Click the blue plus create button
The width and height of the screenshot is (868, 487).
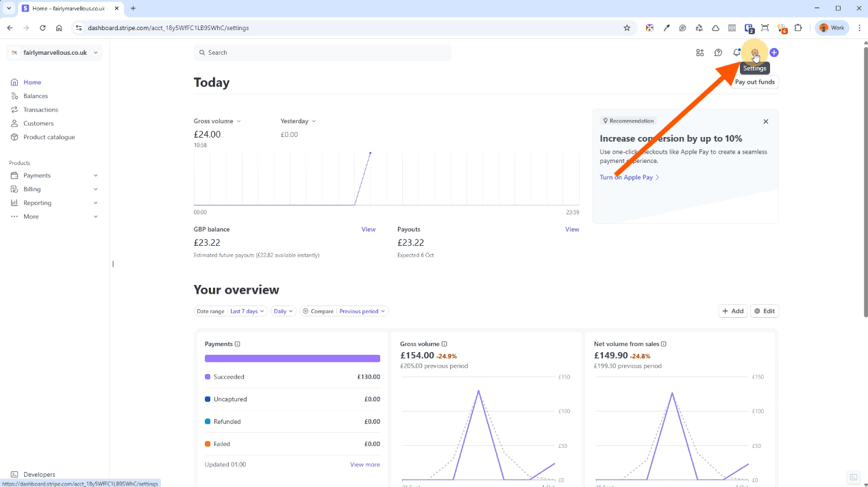(774, 53)
